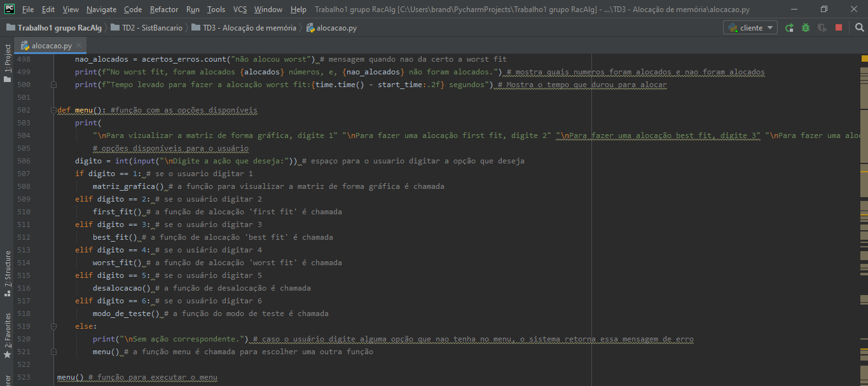Click the 'Trabalho1 grupo RacAlg' breadcrumb

[54, 28]
